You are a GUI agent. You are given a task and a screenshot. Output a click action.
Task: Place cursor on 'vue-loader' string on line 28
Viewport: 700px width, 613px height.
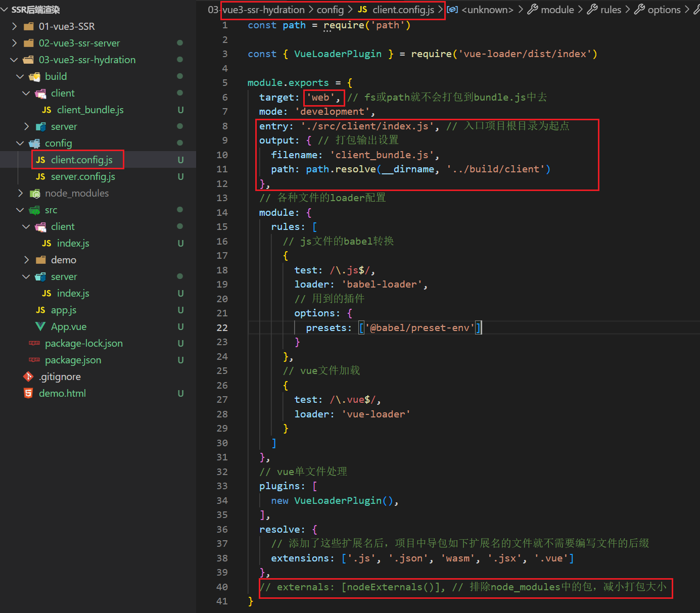pos(376,414)
